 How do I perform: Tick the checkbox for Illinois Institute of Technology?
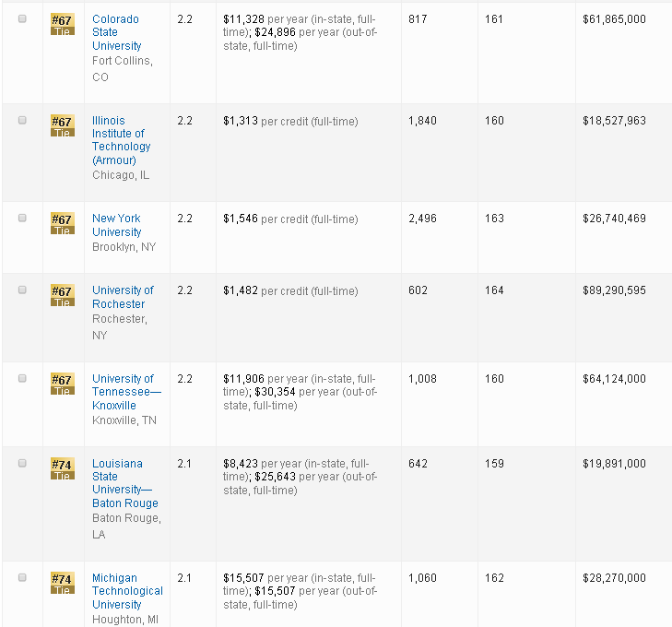click(x=22, y=120)
